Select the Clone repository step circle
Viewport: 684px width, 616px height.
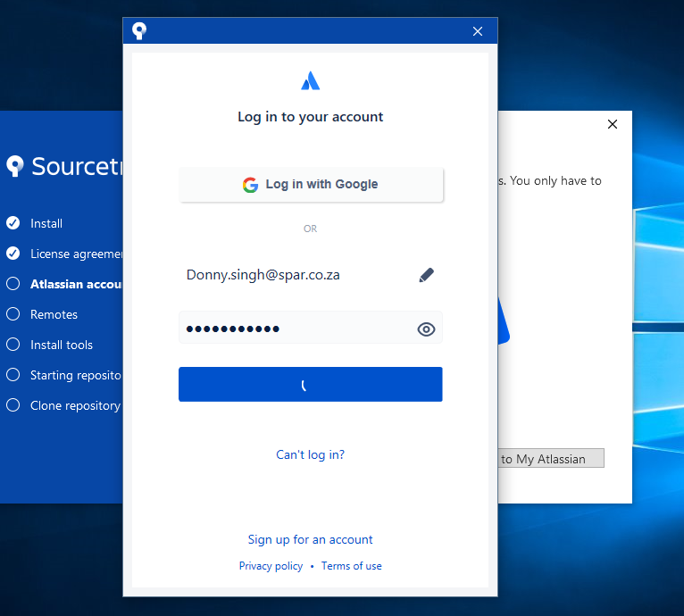coord(13,404)
